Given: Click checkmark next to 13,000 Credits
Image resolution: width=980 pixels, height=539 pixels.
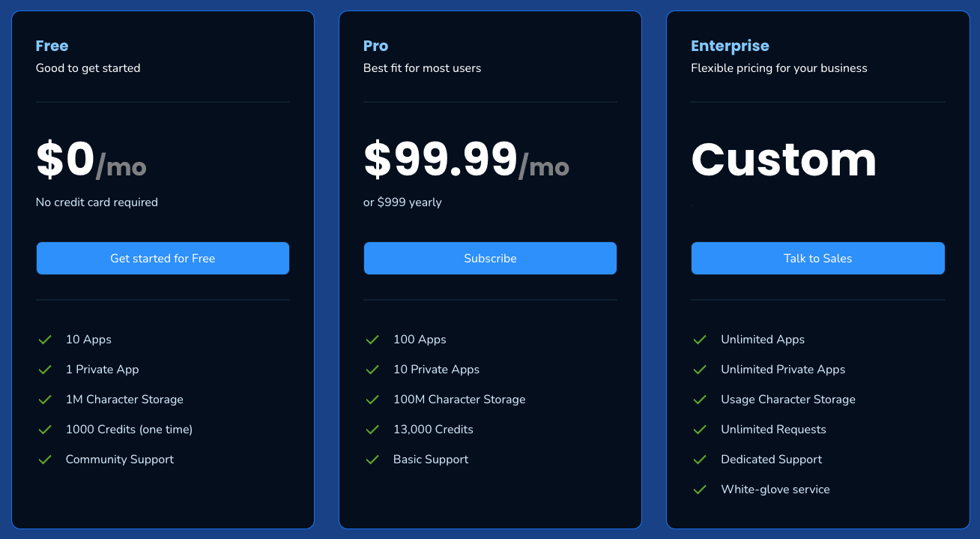Looking at the screenshot, I should point(372,430).
